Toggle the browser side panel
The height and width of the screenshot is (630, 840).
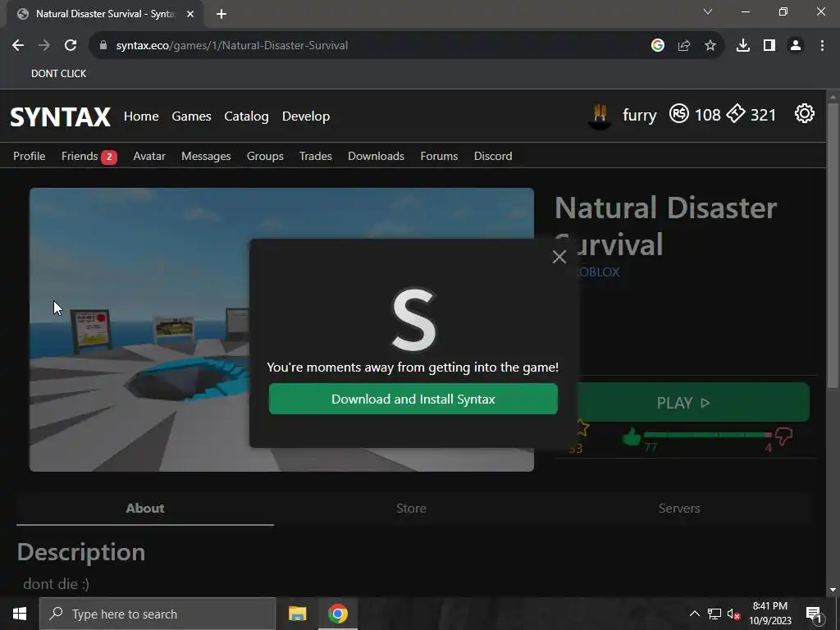point(769,46)
